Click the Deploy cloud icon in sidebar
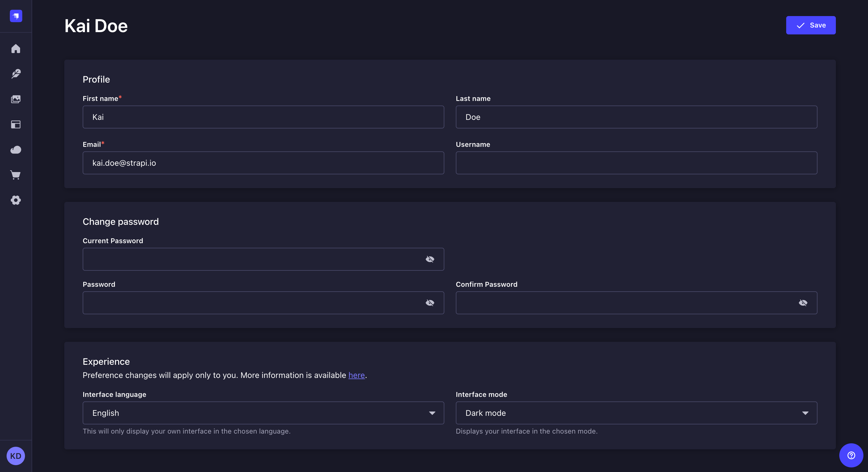Screen dimensions: 868x472 pos(15,150)
